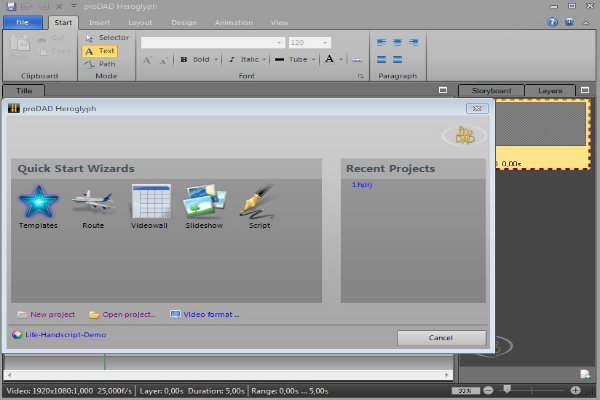Open the File menu
Image resolution: width=600 pixels, height=400 pixels.
(x=23, y=23)
